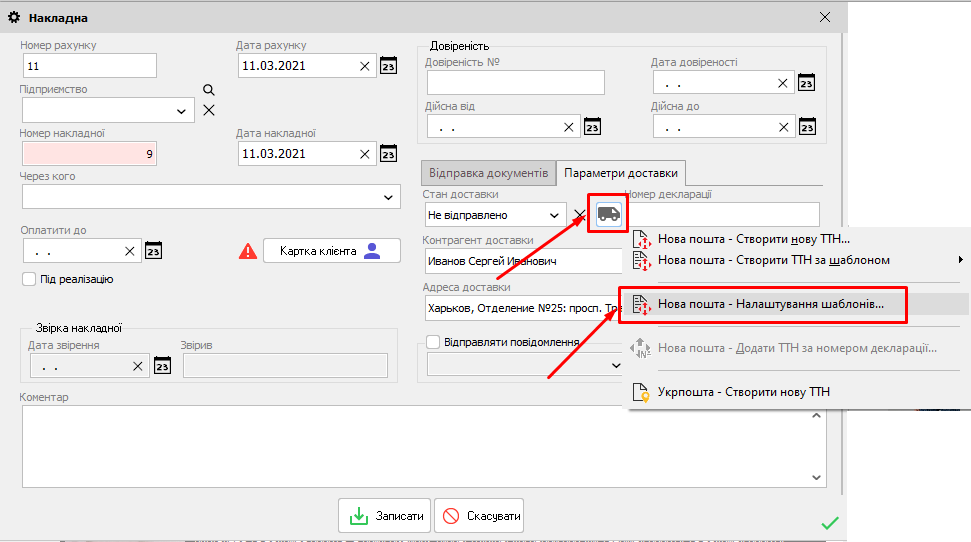Open calendar for Дата довіреності field
The height and width of the screenshot is (542, 971).
tap(807, 84)
